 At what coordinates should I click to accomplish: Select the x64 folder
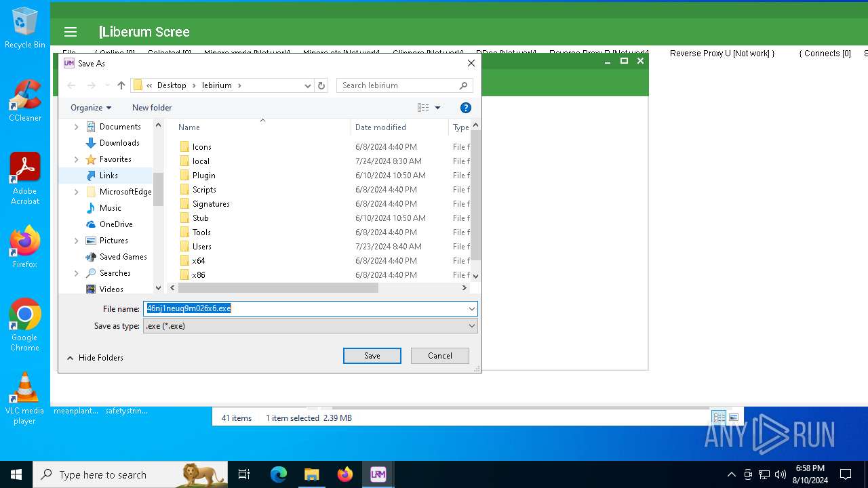(199, 261)
